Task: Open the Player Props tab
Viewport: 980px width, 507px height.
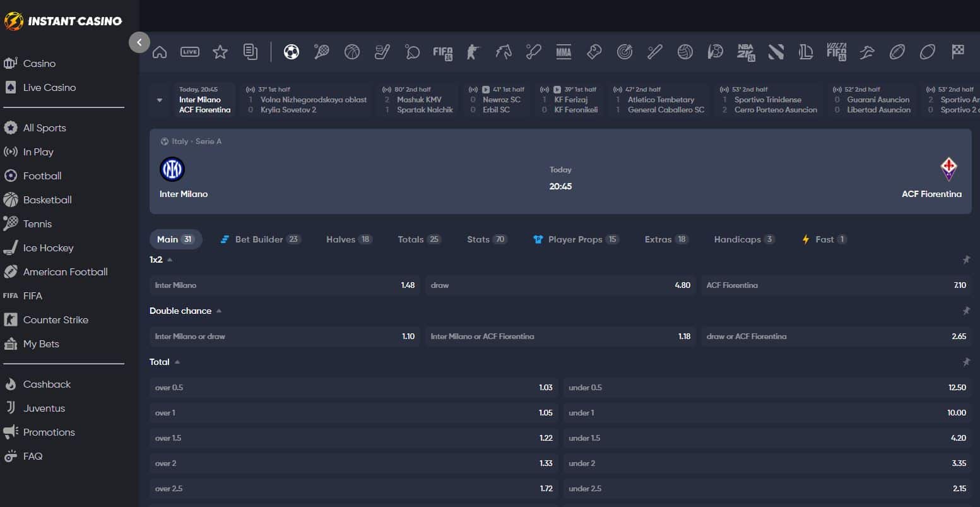Action: (x=576, y=239)
